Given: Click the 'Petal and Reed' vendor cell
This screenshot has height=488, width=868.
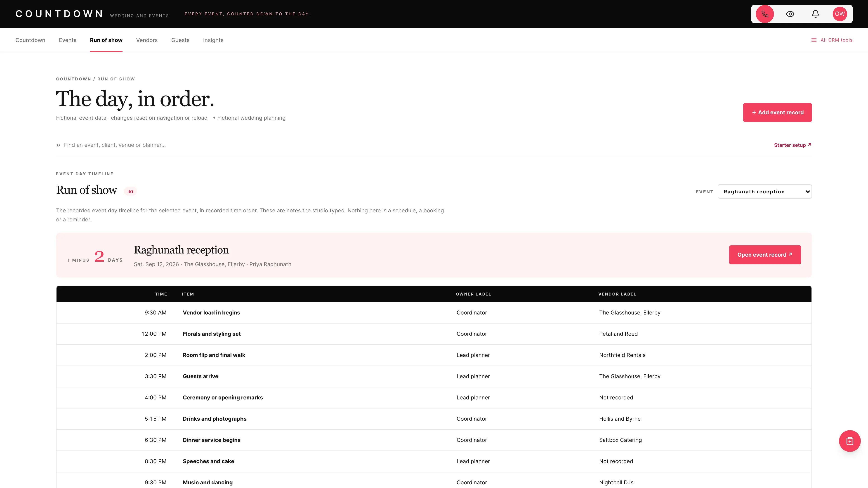Looking at the screenshot, I should click(x=618, y=334).
